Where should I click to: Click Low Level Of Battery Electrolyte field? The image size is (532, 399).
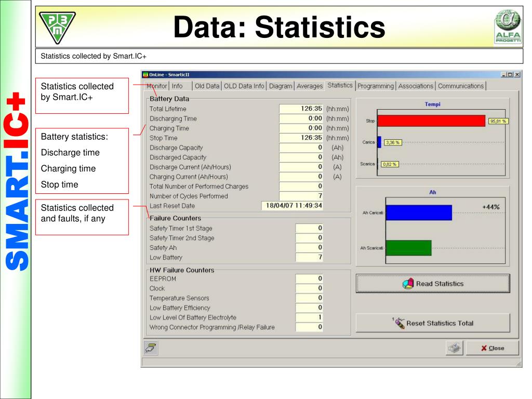[x=309, y=317]
